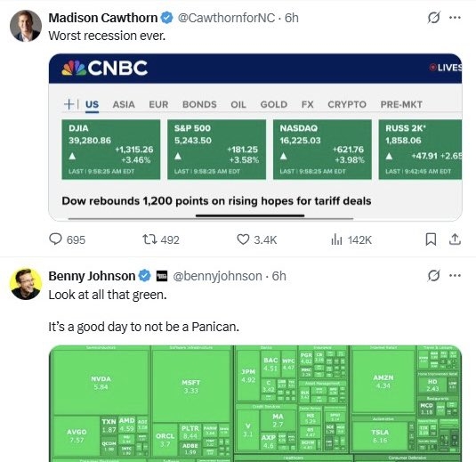Open Madison Cawthorn's profile picture
The width and height of the screenshot is (476, 462).
click(26, 26)
